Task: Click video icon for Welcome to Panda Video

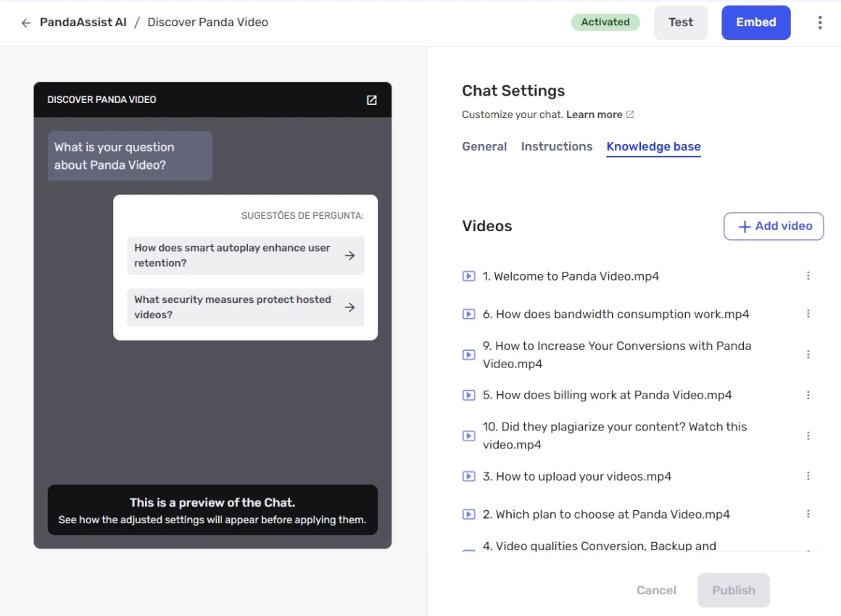Action: [x=469, y=276]
